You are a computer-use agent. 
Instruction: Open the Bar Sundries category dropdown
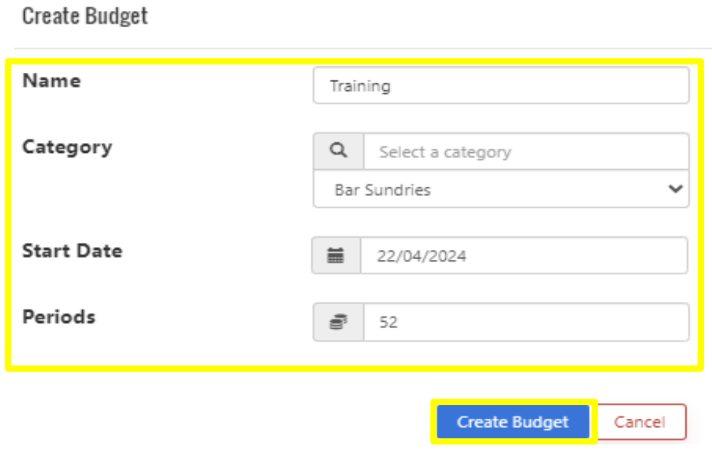click(x=500, y=189)
